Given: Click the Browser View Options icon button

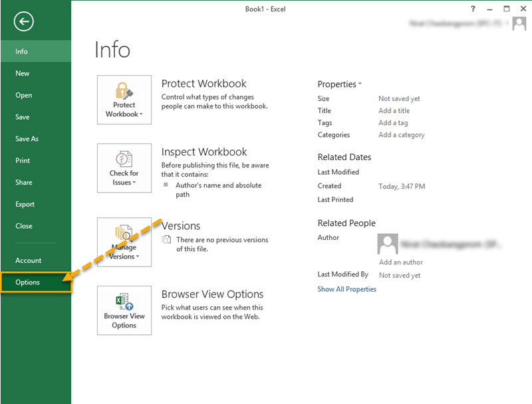Looking at the screenshot, I should (x=124, y=310).
